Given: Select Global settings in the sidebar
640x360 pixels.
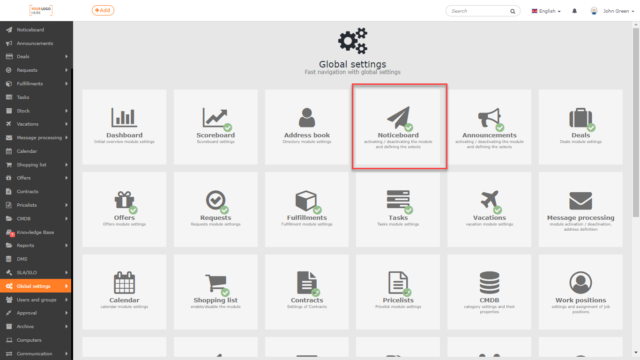Looking at the screenshot, I should click(36, 286).
